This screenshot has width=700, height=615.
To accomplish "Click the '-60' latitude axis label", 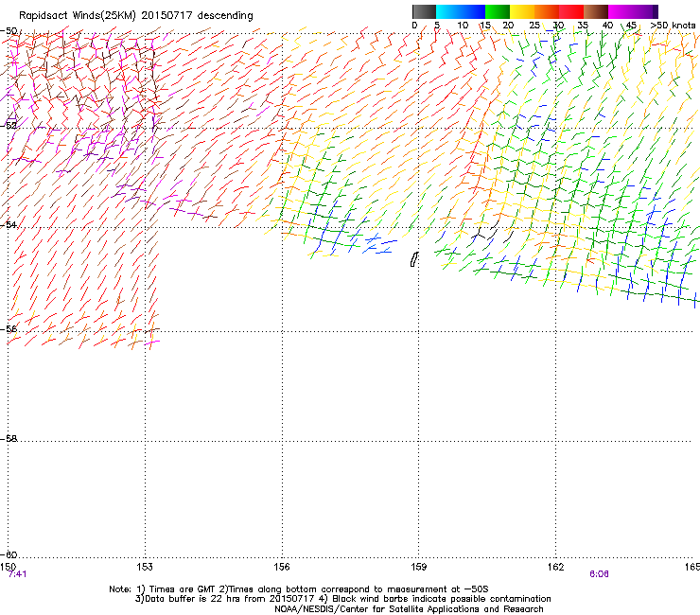I will pos(9,554).
